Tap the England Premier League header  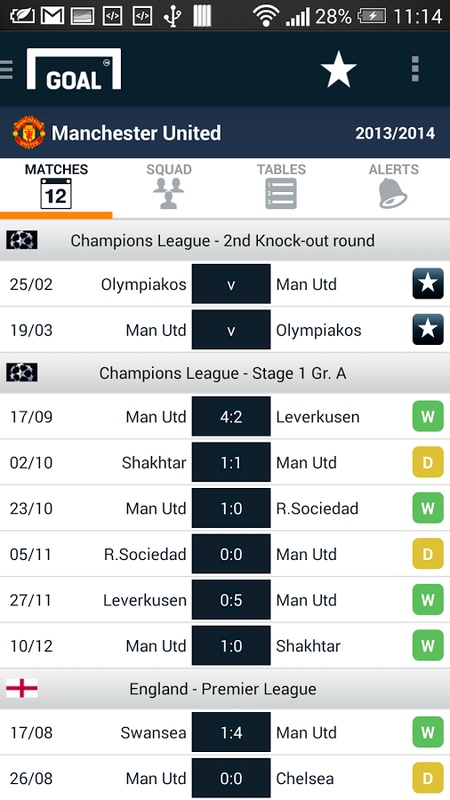coord(225,689)
